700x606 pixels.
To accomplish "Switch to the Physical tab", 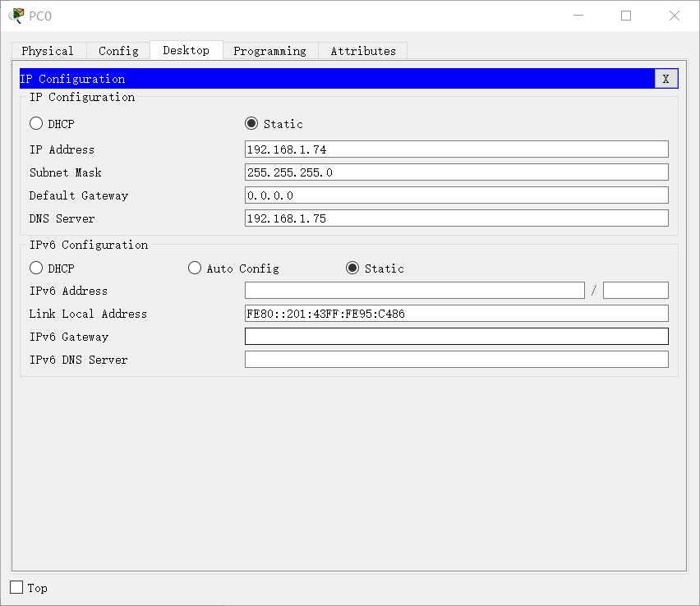I will (48, 51).
